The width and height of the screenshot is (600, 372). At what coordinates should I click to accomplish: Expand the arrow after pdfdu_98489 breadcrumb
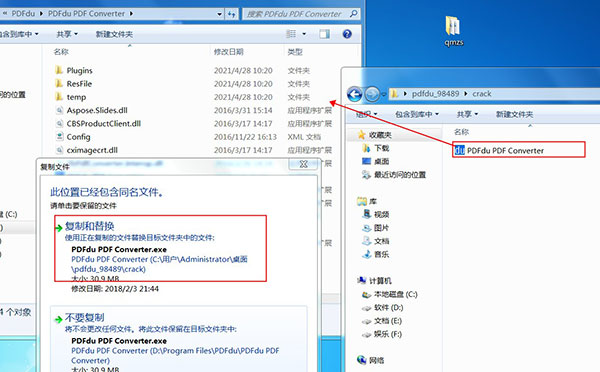click(466, 94)
